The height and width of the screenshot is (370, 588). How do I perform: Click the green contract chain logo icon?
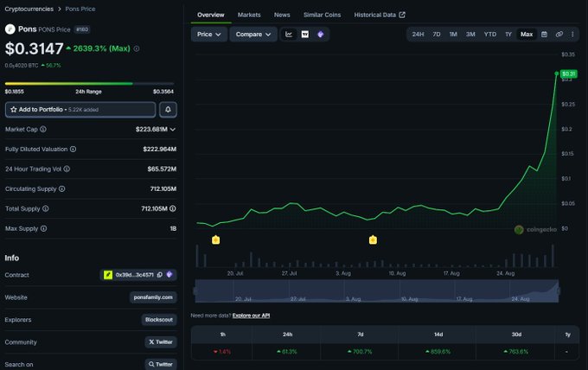click(x=108, y=275)
